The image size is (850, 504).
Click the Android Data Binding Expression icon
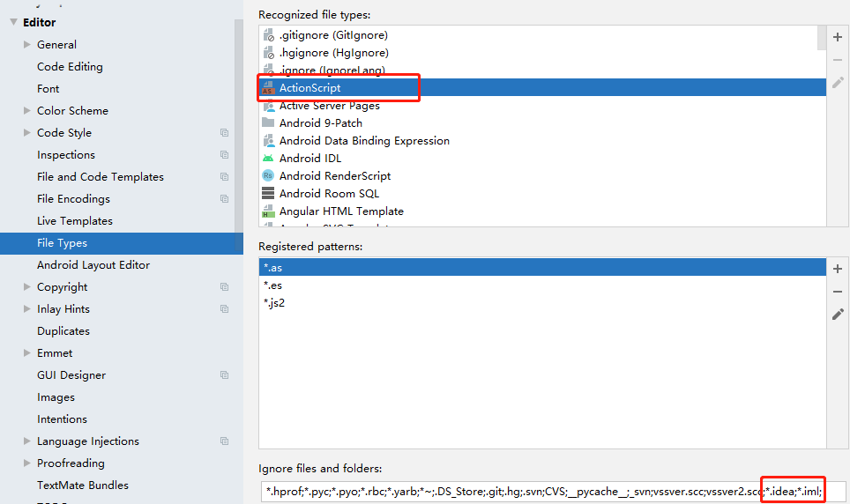coord(268,141)
